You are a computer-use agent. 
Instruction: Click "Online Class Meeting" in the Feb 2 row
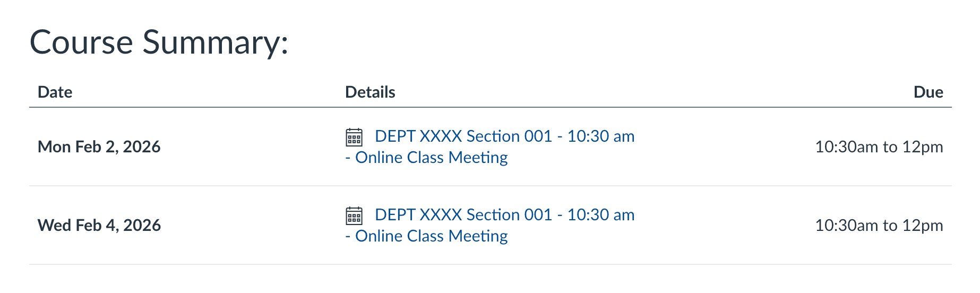[431, 158]
